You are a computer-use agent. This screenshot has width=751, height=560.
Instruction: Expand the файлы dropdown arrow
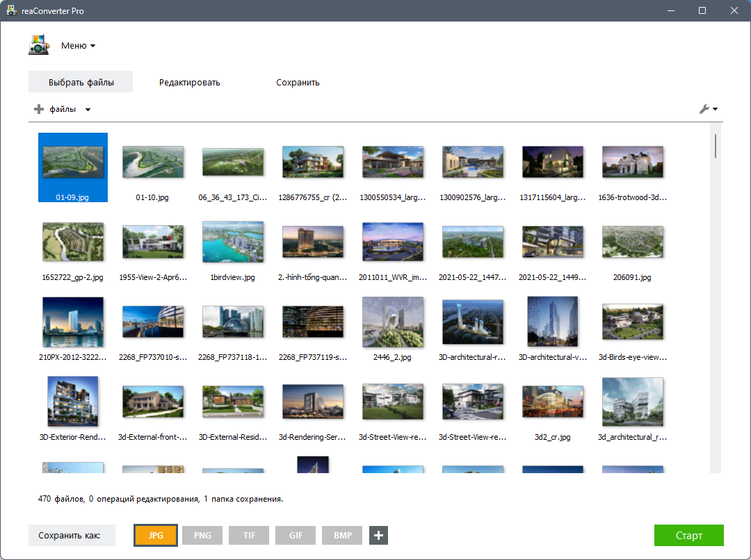tap(88, 109)
